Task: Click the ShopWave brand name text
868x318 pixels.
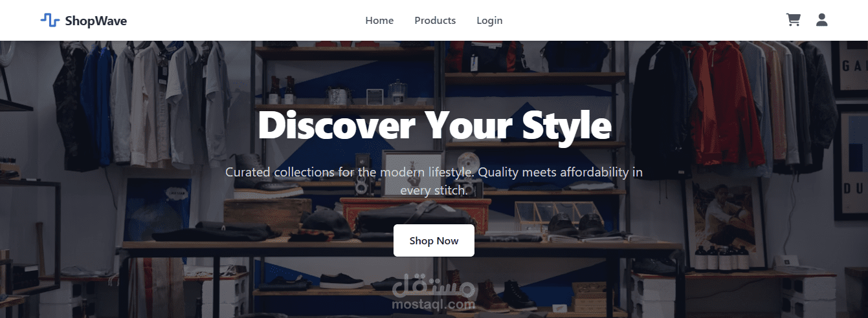Action: coord(96,21)
